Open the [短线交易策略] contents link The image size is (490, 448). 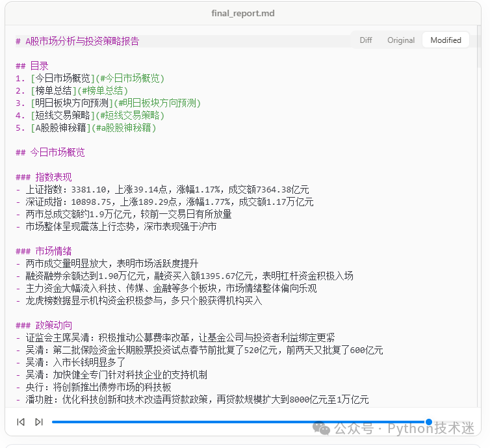click(97, 115)
